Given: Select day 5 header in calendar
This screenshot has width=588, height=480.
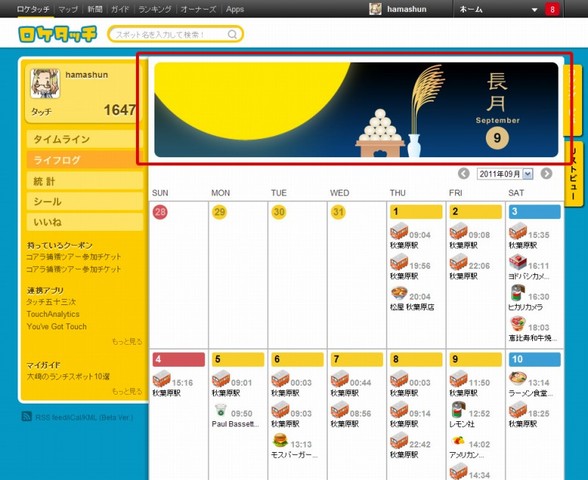Looking at the screenshot, I should pos(238,359).
